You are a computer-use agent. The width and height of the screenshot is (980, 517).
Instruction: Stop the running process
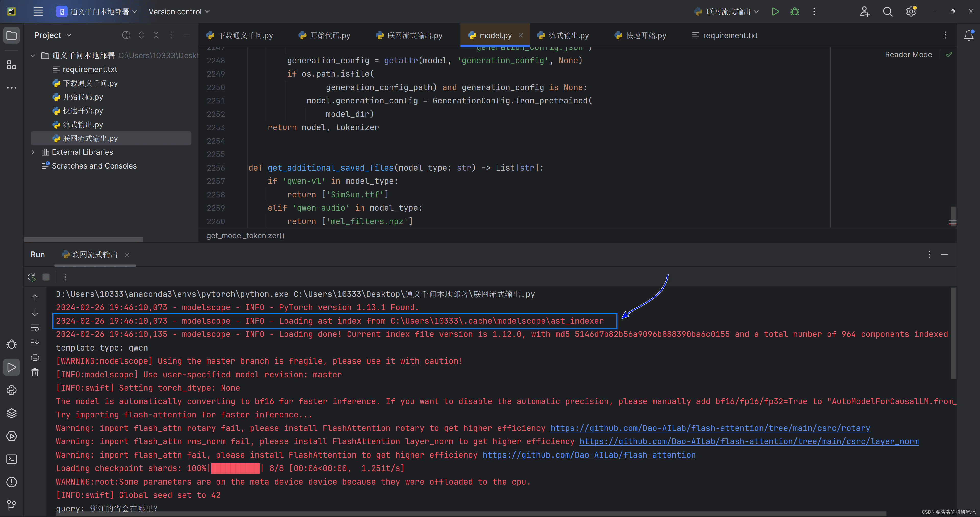(46, 277)
